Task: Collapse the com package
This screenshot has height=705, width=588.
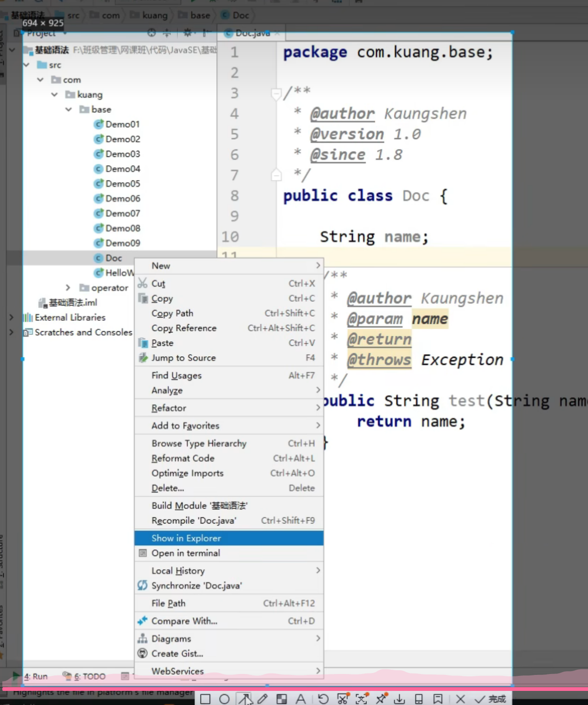Action: [41, 80]
